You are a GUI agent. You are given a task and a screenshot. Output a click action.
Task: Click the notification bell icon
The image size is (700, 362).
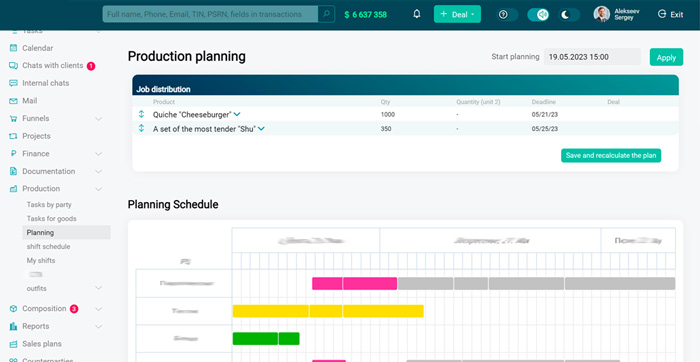[x=417, y=14]
